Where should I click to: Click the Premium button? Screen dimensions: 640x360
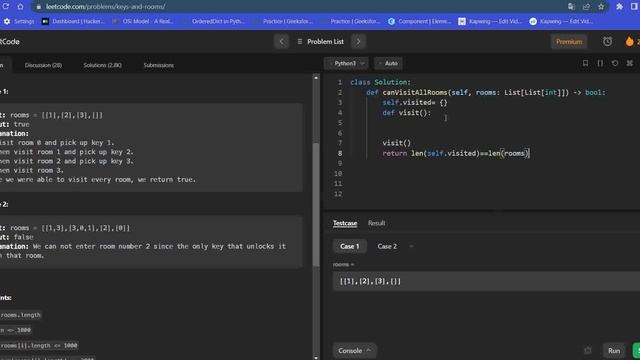pos(569,42)
